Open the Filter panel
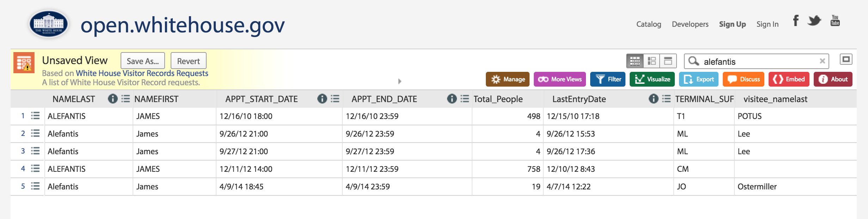 coord(608,79)
